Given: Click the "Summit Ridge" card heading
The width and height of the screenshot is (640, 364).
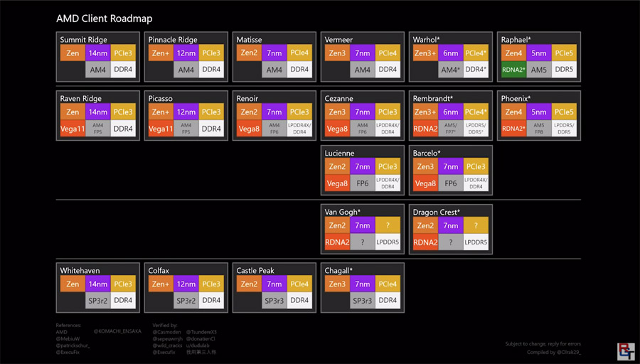Looking at the screenshot, I should coord(83,40).
